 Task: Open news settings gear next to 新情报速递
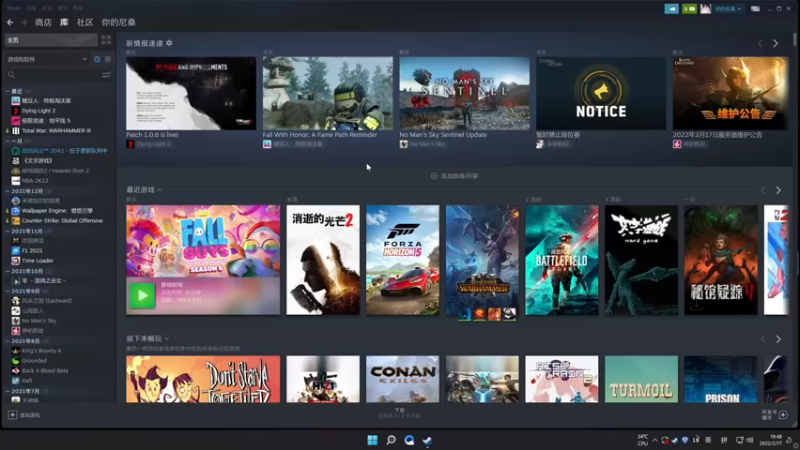(169, 43)
